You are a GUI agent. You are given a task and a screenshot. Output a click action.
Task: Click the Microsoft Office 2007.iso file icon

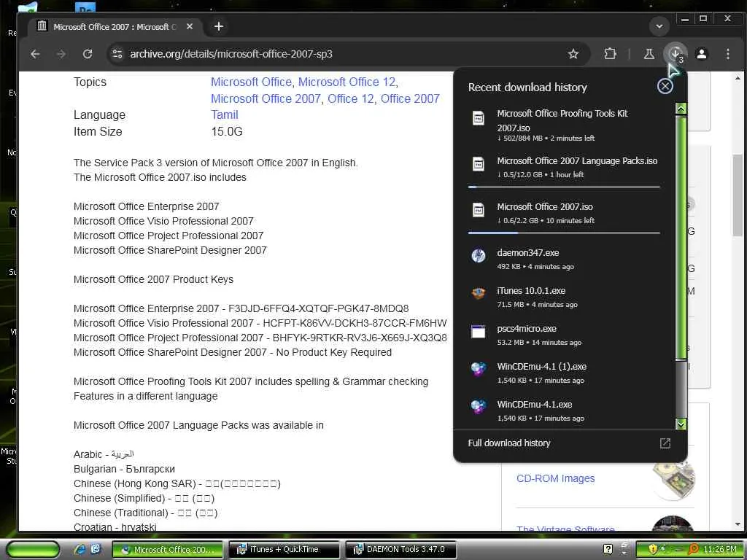click(479, 210)
